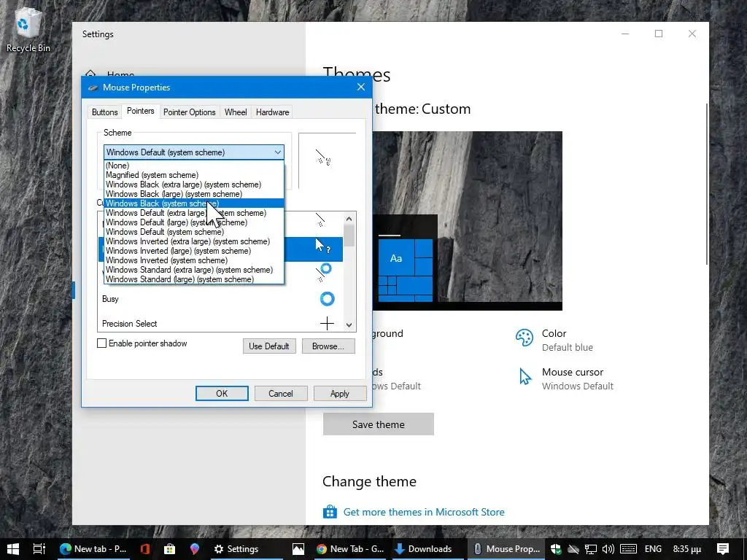
Task: Select Windows Black (extra large) scheme
Action: tap(194, 184)
